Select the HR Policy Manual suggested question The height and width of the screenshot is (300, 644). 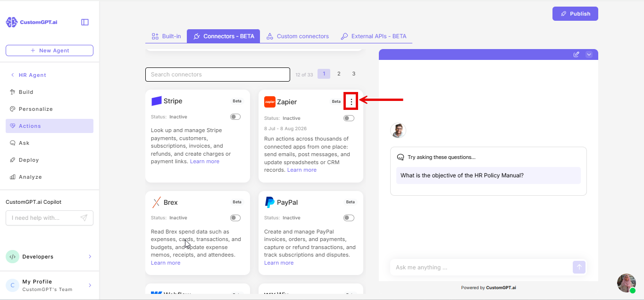pyautogui.click(x=488, y=175)
